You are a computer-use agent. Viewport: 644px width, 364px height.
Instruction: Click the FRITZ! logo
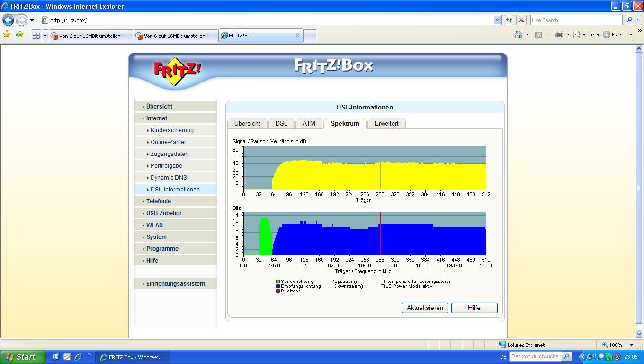(177, 72)
